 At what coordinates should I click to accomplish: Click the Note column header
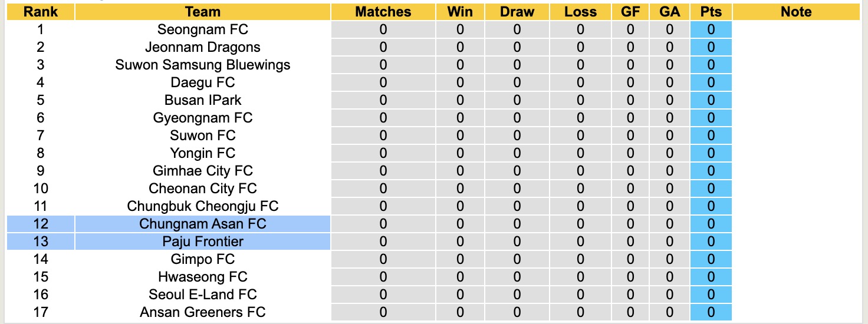click(x=795, y=12)
